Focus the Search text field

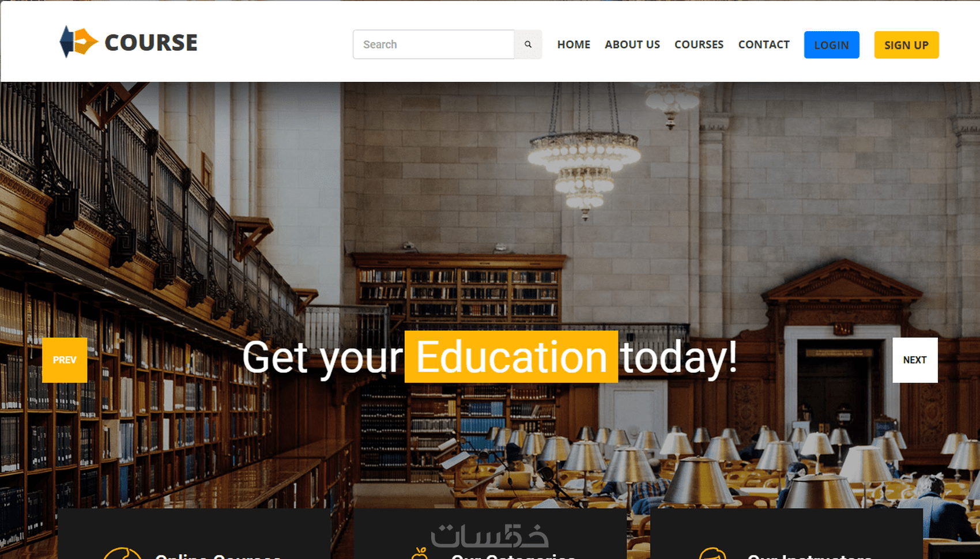(434, 44)
